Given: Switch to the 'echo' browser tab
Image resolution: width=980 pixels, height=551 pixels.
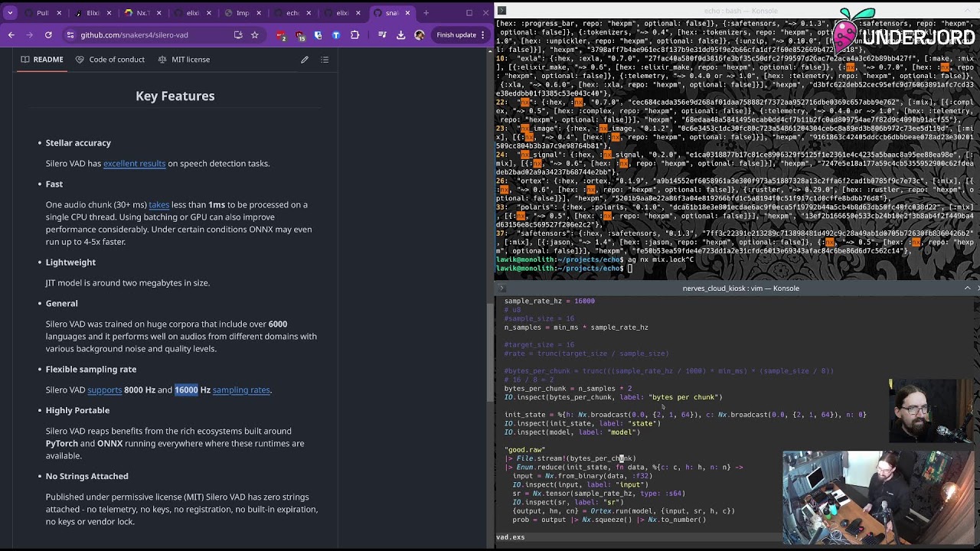Looking at the screenshot, I should (292, 13).
